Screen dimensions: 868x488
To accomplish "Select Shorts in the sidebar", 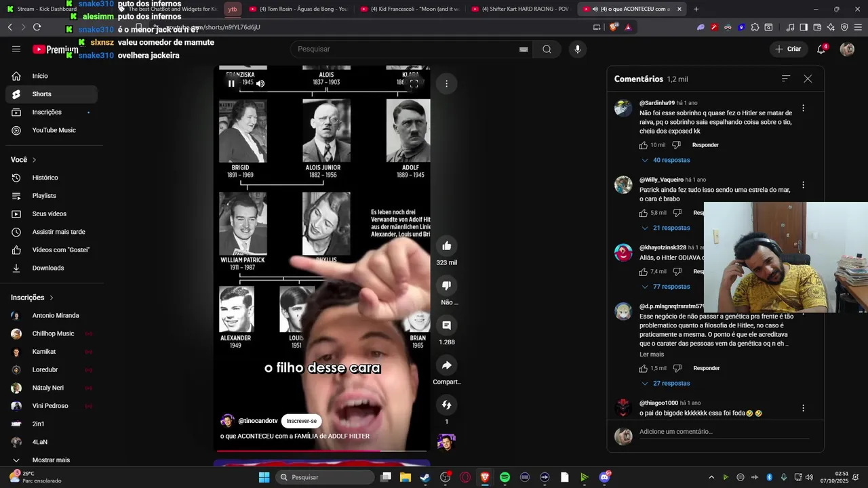I will [52, 94].
